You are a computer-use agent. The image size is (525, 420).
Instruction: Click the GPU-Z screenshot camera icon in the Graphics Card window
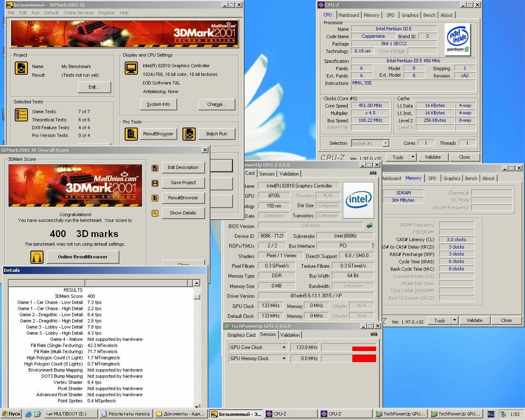pyautogui.click(x=373, y=173)
